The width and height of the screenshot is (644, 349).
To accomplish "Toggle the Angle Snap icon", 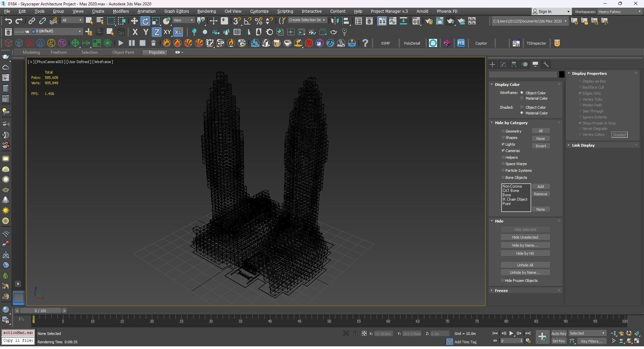I will 248,21.
